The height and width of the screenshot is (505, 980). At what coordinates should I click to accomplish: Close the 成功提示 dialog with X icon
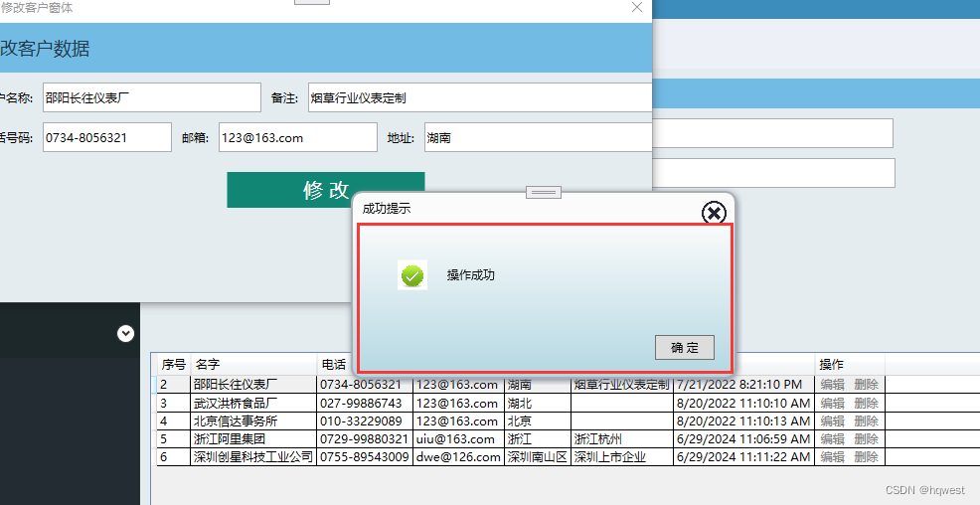point(714,213)
